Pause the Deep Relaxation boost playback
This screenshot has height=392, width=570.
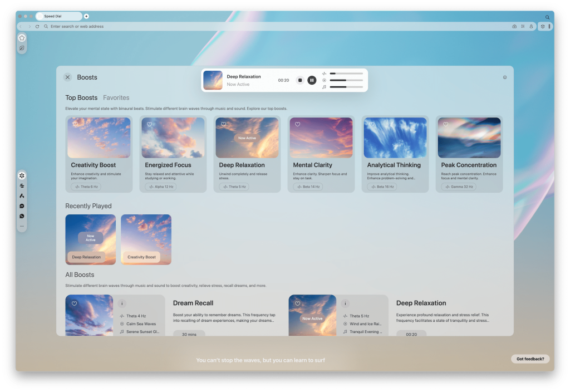[312, 80]
